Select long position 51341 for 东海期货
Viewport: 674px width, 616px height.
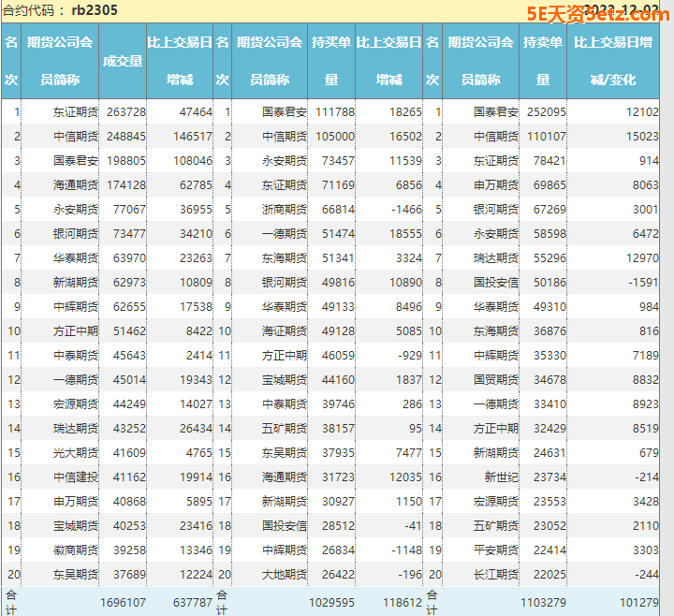tap(338, 258)
